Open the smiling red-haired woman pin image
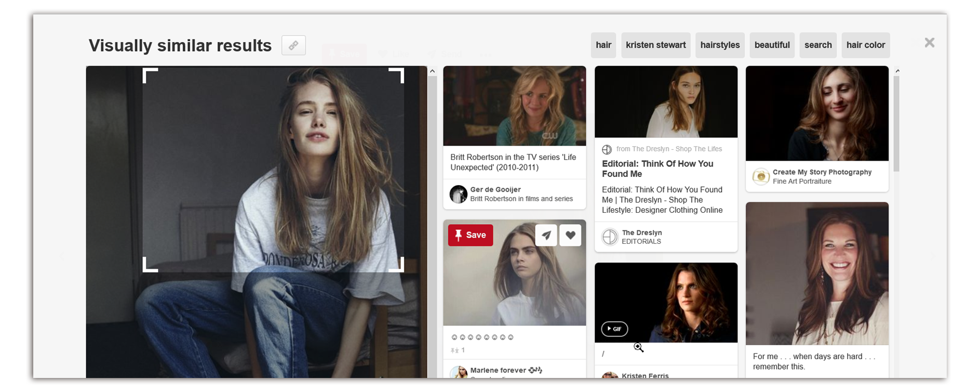Screen dimensions: 980x391 817,273
